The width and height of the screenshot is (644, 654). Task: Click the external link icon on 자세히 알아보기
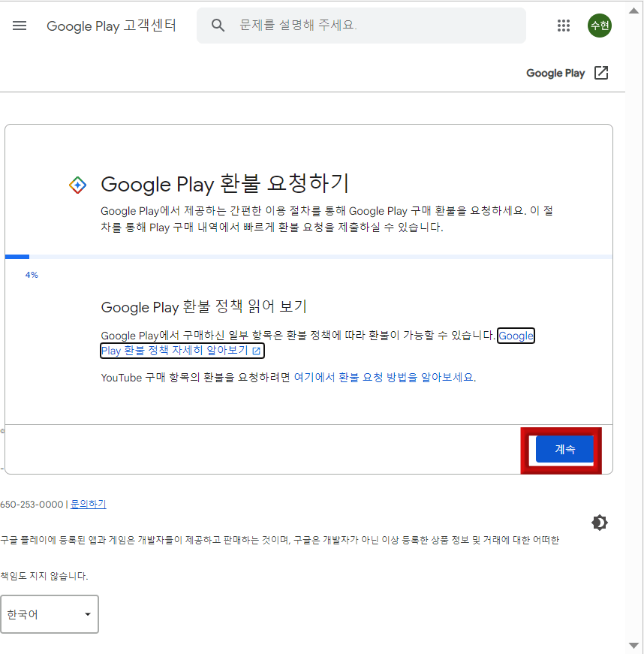(256, 351)
